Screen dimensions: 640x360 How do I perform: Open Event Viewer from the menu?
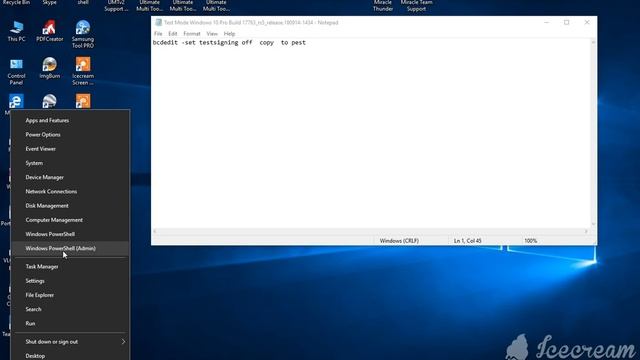(x=70, y=149)
